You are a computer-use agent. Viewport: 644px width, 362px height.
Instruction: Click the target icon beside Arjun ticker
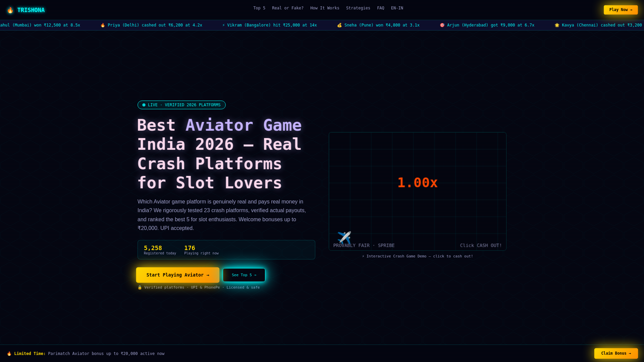pyautogui.click(x=442, y=25)
